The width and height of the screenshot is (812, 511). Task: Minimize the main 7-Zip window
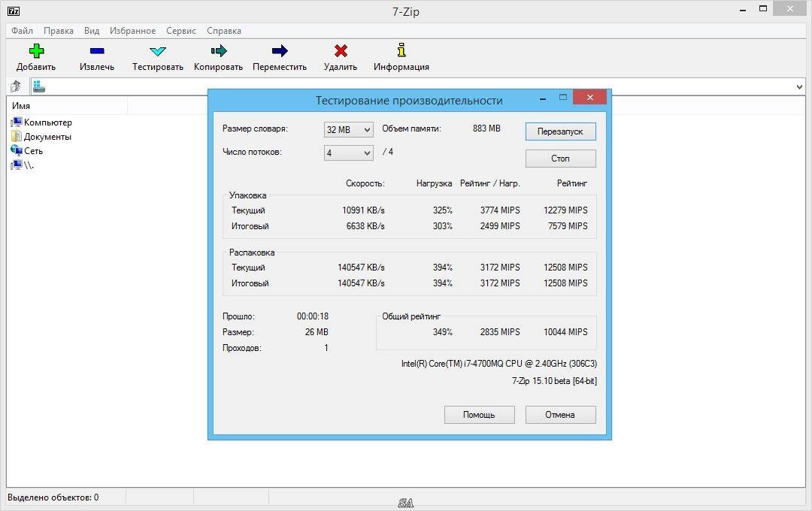click(743, 10)
